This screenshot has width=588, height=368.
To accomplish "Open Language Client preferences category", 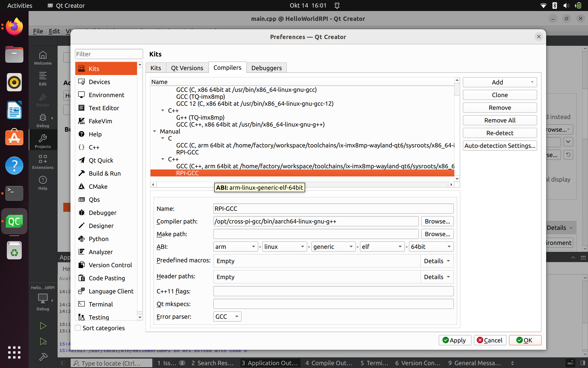I will click(x=106, y=291).
